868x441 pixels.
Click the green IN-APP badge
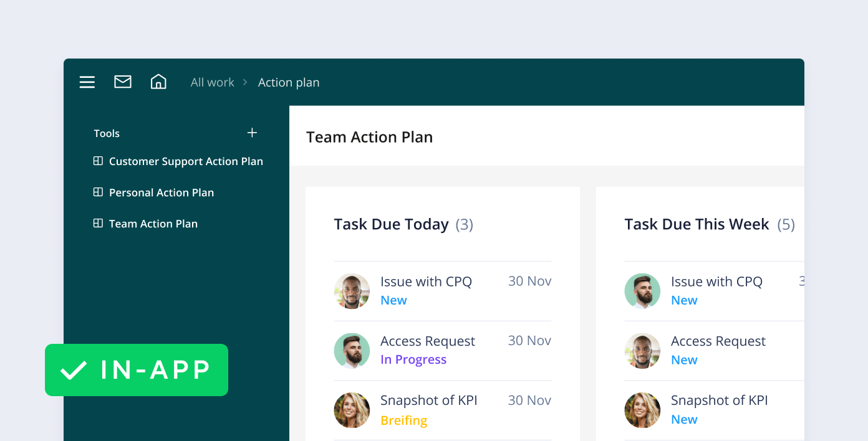coord(136,370)
